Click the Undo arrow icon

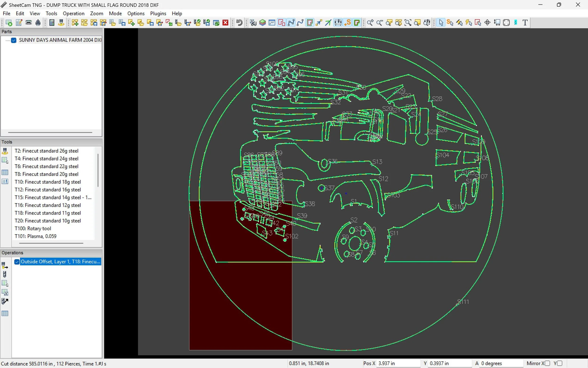click(239, 23)
